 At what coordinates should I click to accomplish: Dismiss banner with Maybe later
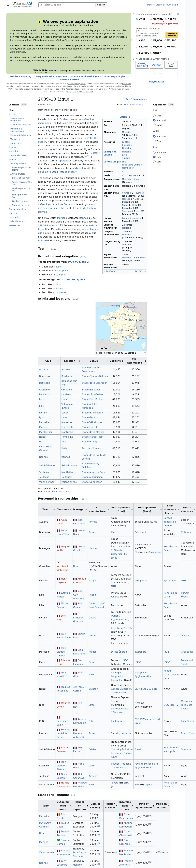(x=157, y=82)
